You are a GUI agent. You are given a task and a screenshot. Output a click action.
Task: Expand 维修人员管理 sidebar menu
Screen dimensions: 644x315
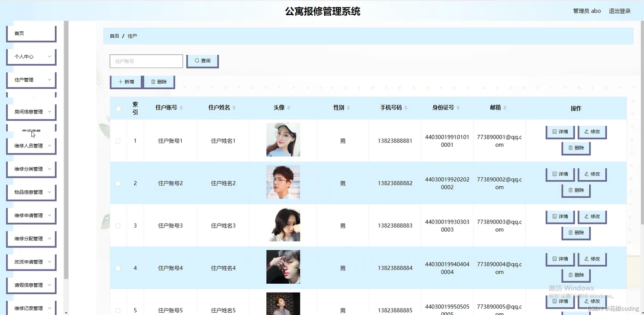tap(31, 146)
